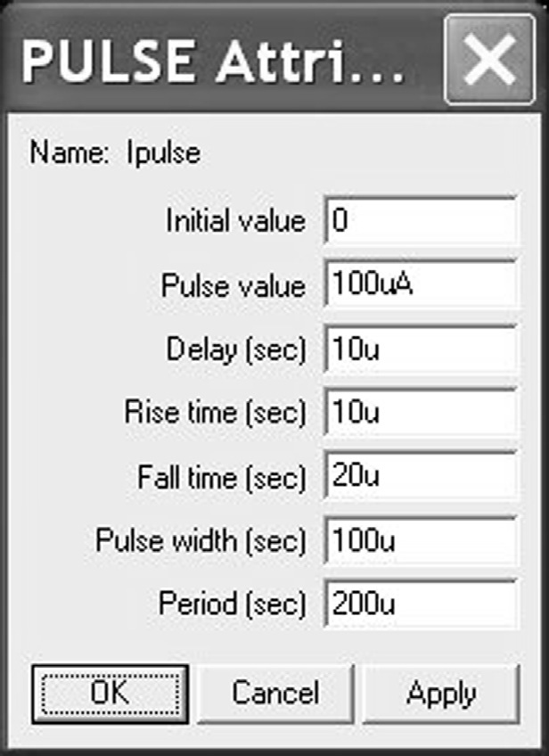Click into the Rise time input box
The image size is (549, 756).
(421, 413)
